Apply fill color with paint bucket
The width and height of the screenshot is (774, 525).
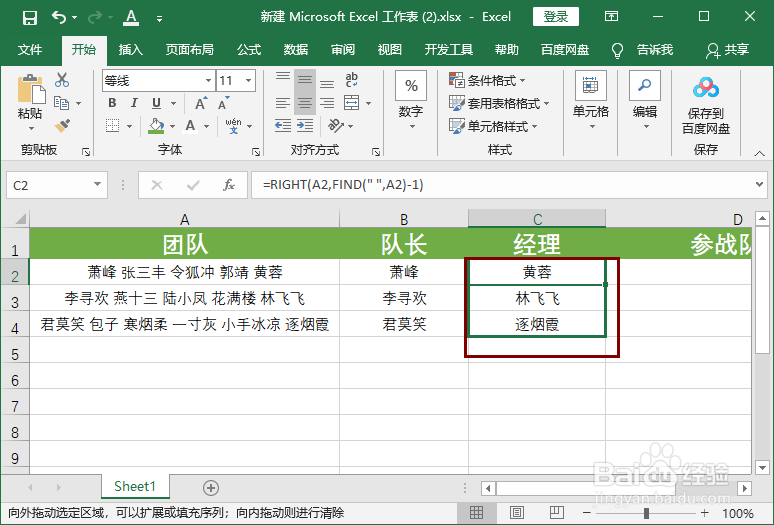156,126
